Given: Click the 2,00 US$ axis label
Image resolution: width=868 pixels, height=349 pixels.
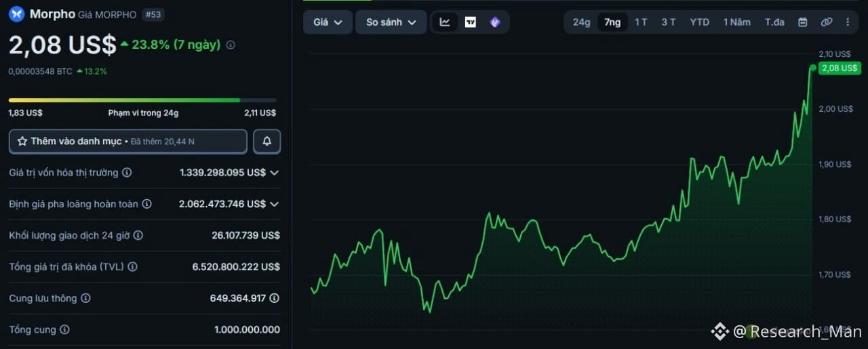Looking at the screenshot, I should pos(834,109).
